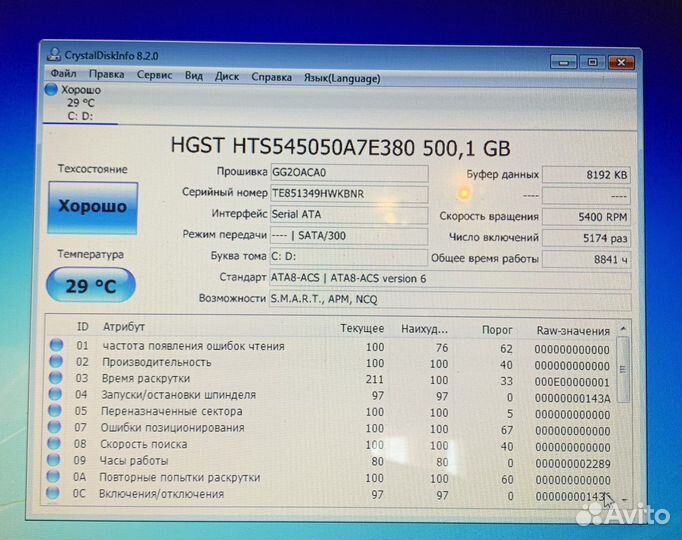The image size is (682, 540).
Task: Click status icon for attribute 05 Переназначенные сектора
Action: point(55,410)
